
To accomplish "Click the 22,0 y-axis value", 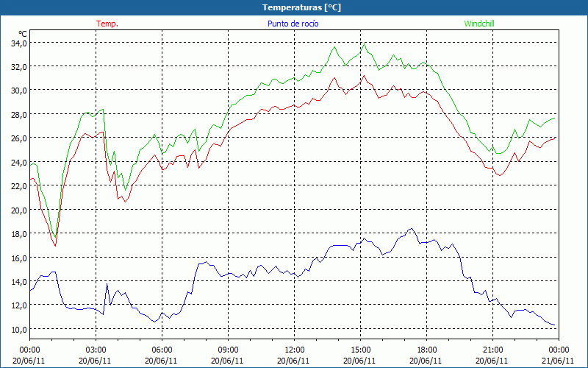I will 19,186.
